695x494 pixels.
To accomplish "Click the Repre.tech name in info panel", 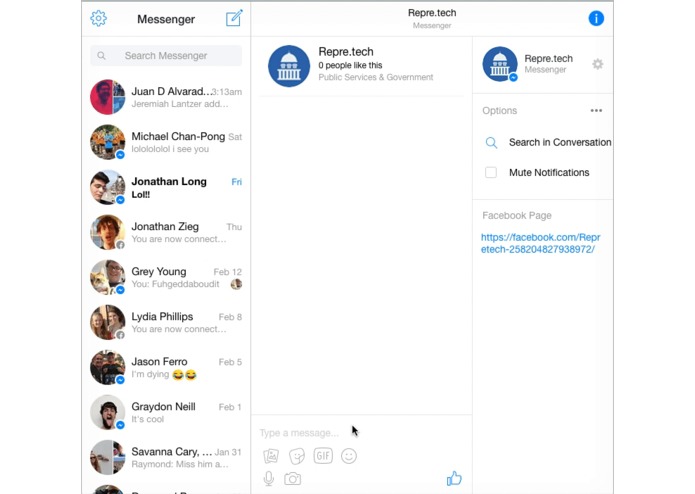I will tap(549, 58).
